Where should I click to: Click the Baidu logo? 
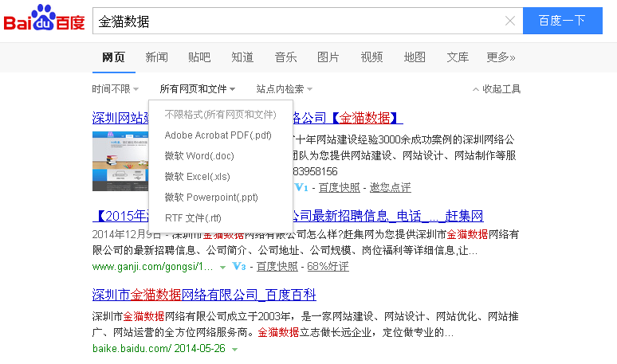pos(44,18)
